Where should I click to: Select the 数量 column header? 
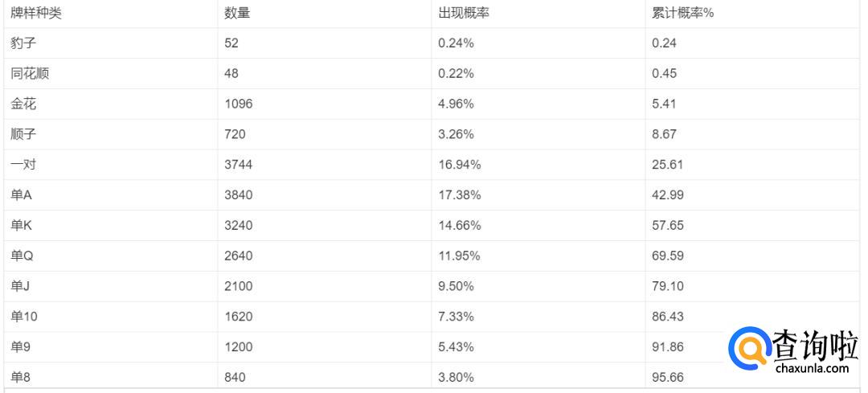pyautogui.click(x=237, y=14)
